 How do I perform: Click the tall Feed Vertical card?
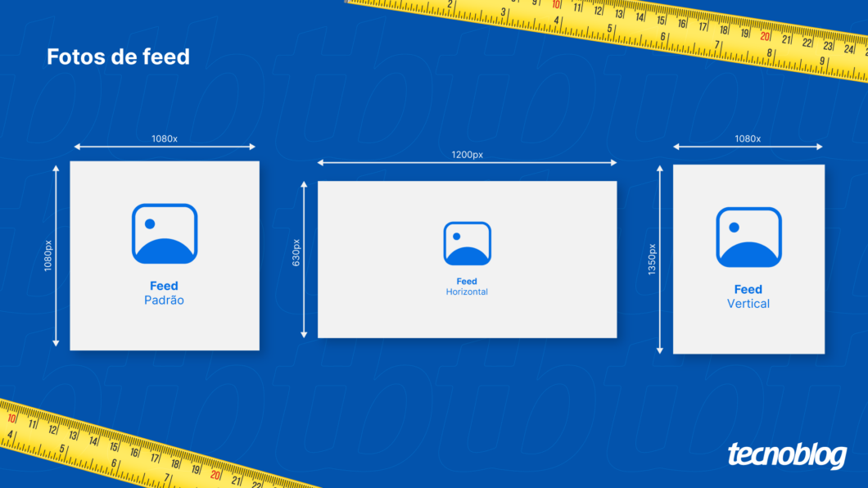[748, 259]
